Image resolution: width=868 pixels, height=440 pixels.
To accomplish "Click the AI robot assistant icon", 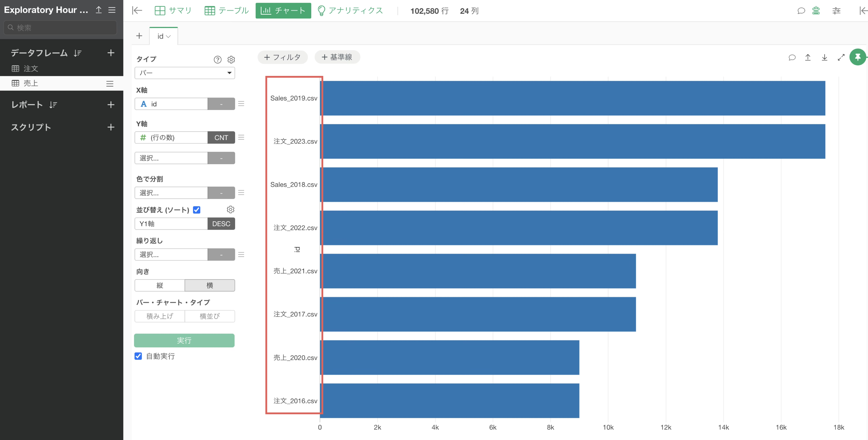I will point(816,11).
